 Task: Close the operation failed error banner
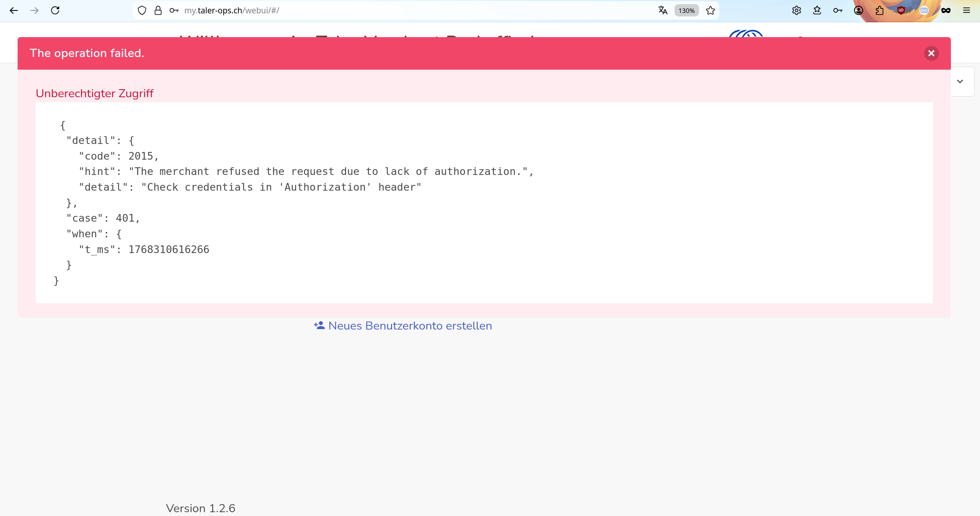931,53
